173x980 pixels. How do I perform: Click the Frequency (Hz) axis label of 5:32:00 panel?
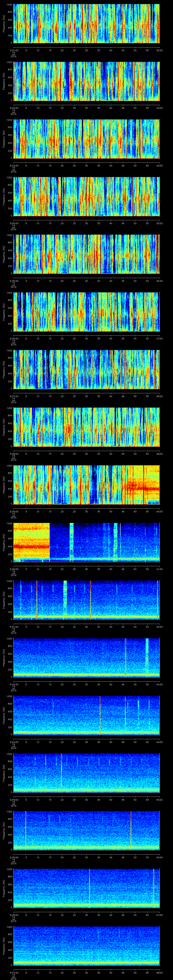tap(4, 81)
